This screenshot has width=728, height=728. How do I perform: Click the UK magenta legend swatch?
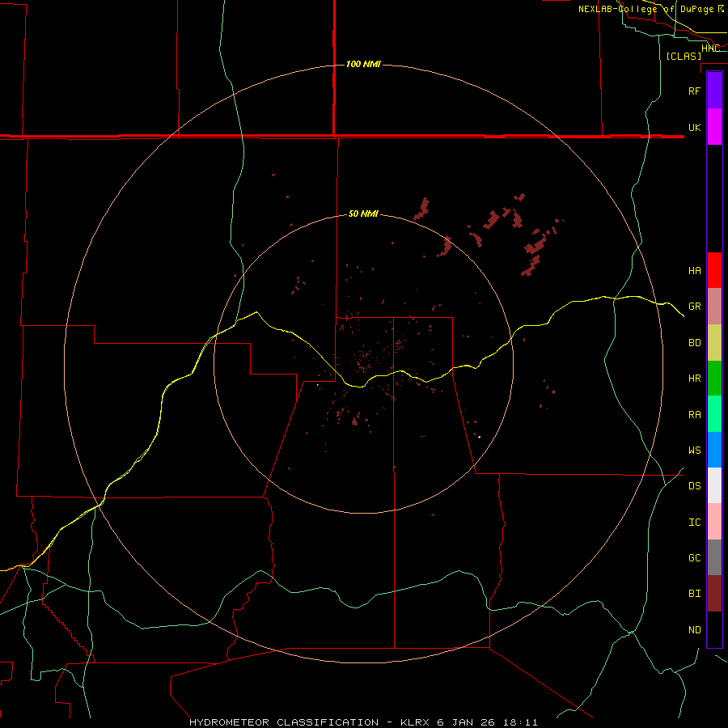tap(714, 127)
